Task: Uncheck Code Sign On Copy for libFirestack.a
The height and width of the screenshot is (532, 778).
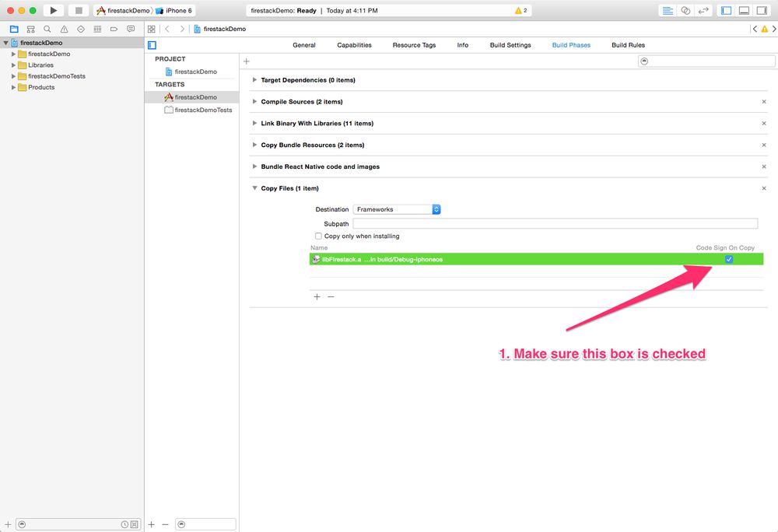Action: point(729,259)
